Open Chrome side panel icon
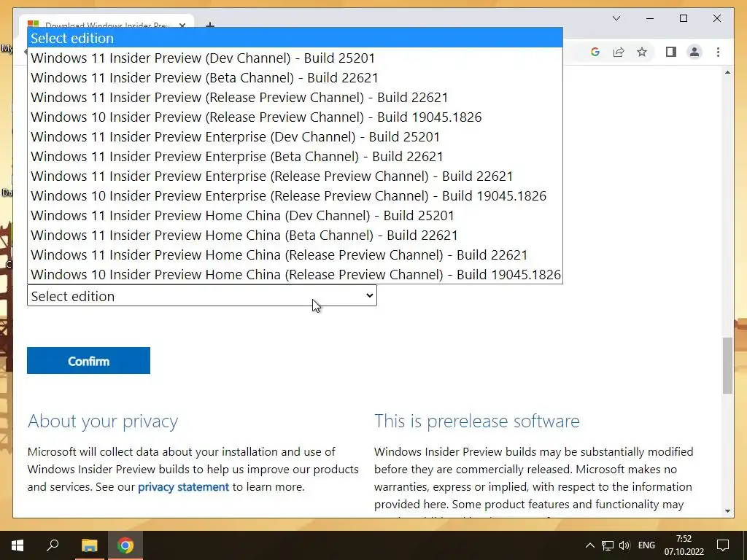Viewport: 747px width, 560px height. pos(671,52)
